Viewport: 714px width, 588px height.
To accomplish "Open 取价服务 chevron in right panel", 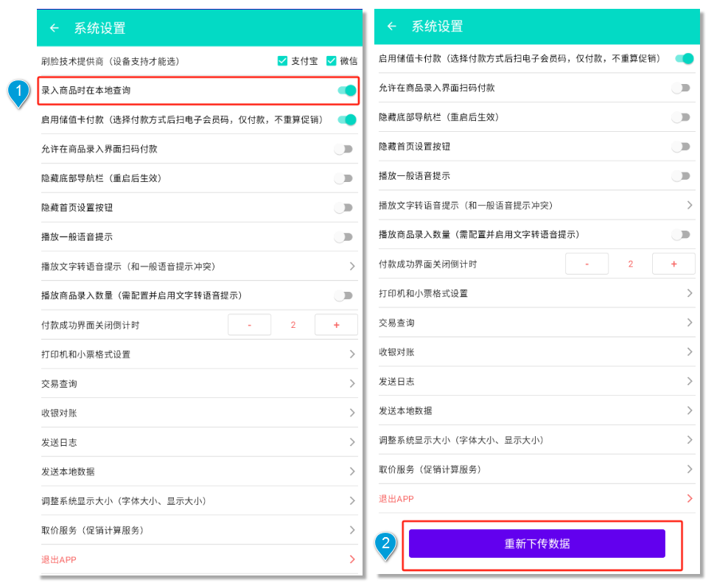I will click(690, 469).
